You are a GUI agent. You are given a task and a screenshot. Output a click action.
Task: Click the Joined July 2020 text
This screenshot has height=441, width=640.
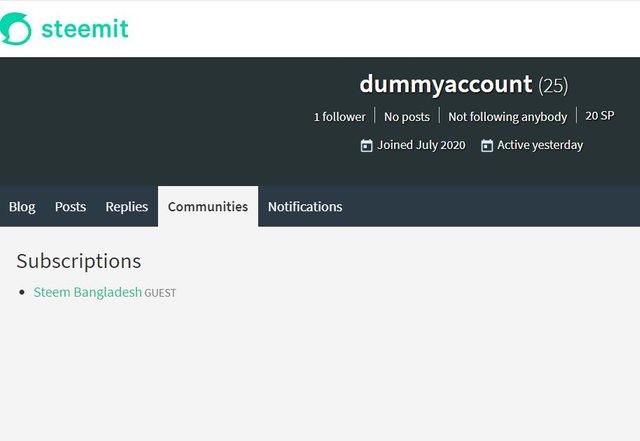pos(421,145)
